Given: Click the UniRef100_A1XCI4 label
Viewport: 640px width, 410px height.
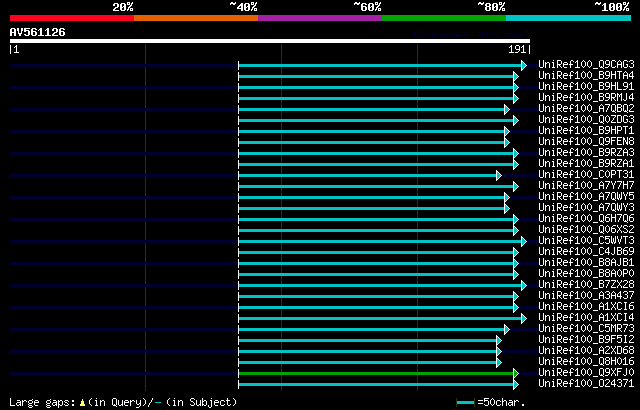Looking at the screenshot, I should tap(586, 318).
